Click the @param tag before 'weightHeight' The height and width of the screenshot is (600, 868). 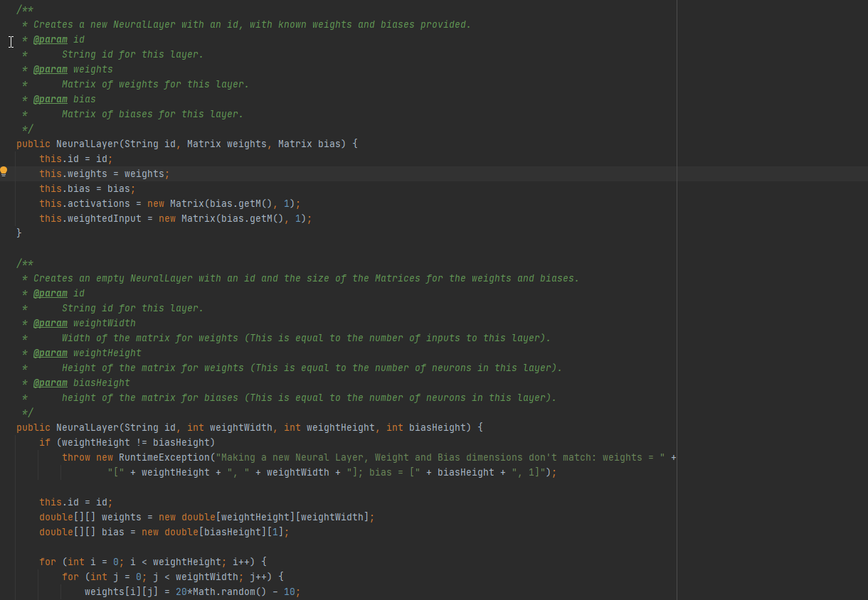tap(50, 353)
